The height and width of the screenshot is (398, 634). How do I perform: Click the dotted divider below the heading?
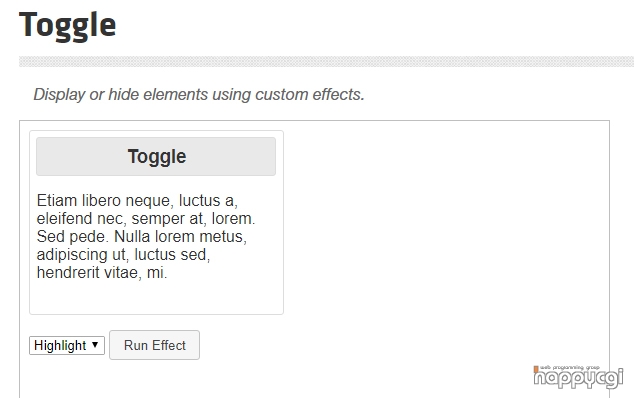[x=326, y=61]
